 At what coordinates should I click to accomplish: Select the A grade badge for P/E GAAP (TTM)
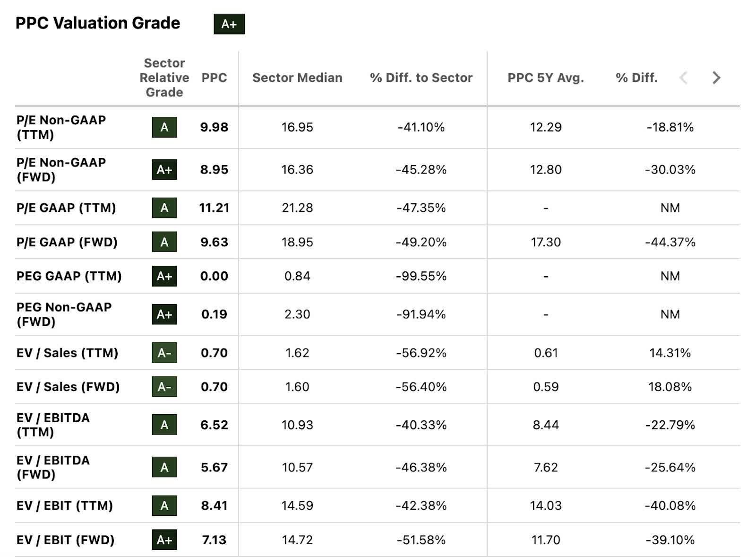coord(164,208)
